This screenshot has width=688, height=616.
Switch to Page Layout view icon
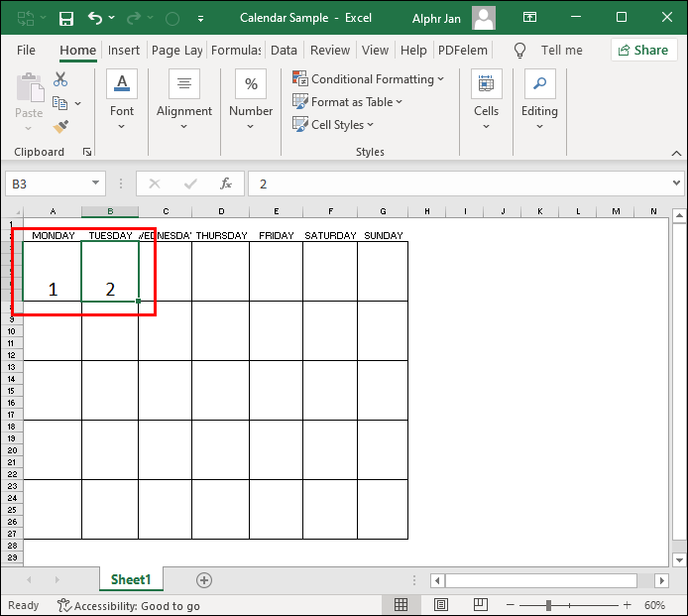coord(441,605)
